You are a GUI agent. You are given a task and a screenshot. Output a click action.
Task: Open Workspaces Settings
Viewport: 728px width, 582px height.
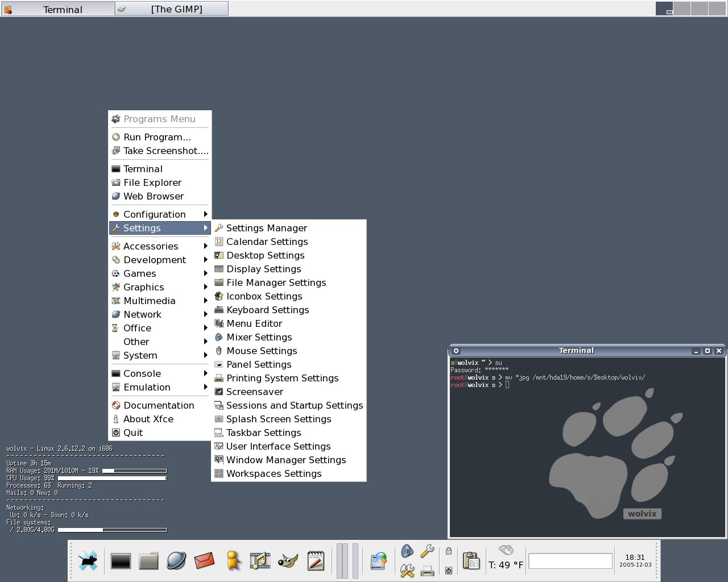[289, 473]
